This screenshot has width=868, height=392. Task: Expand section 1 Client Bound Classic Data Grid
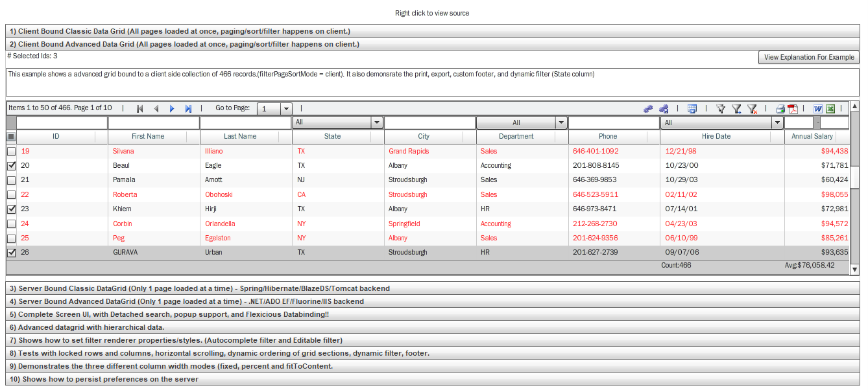[433, 31]
